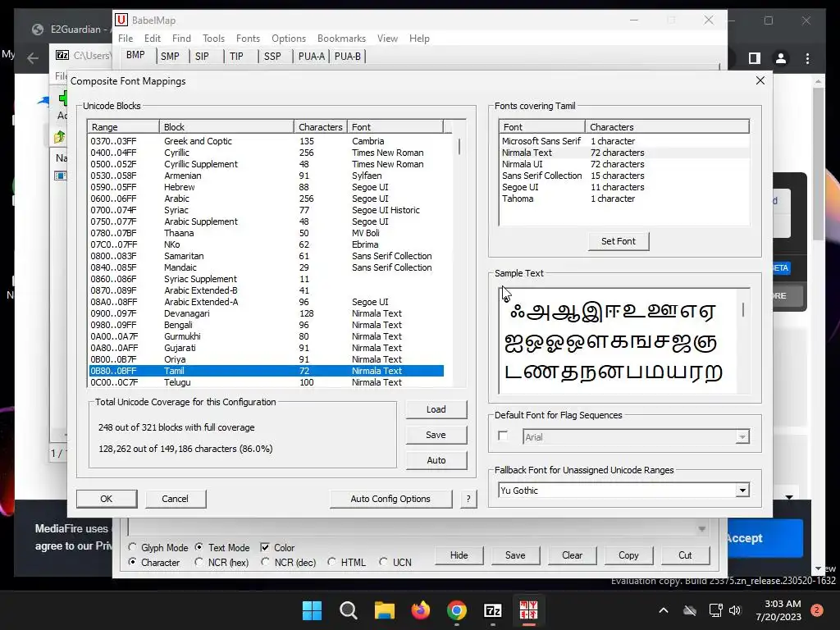The width and height of the screenshot is (840, 630).
Task: Open Arial flag font dropdown arrow
Action: (x=742, y=437)
